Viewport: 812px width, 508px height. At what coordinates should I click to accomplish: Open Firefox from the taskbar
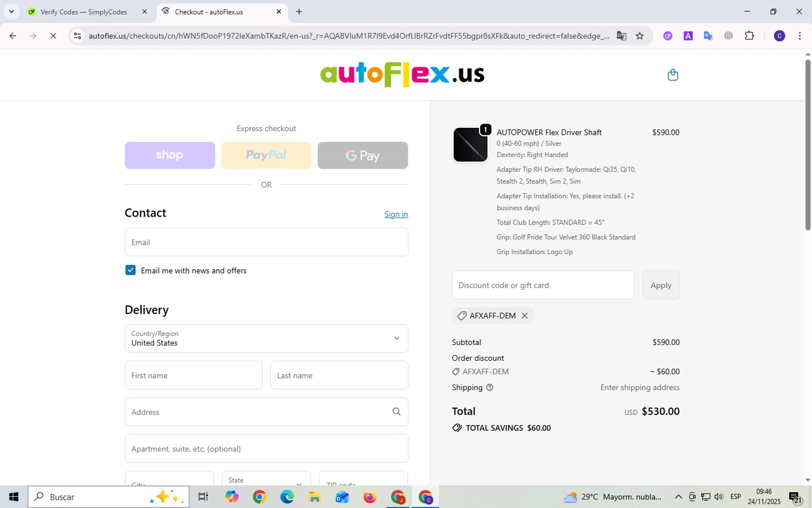370,497
